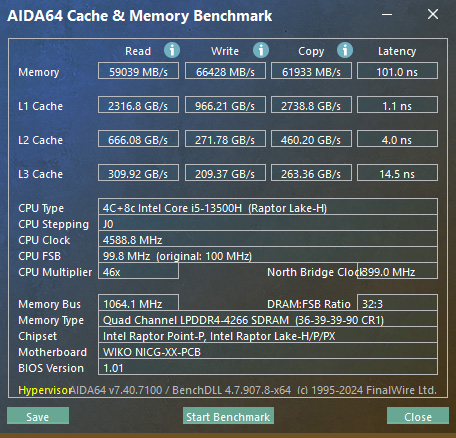Select the Memory Read result field
Viewport: 456px width, 438px height.
tap(138, 71)
